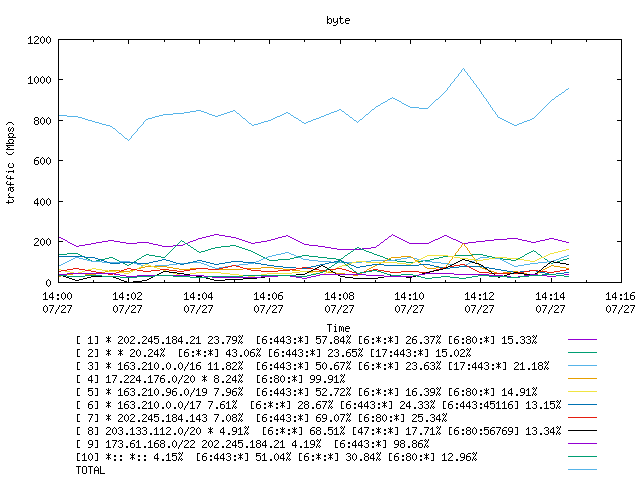Select legend row [ 6] 163.210.0.0/17 7.61%
This screenshot has height=480, width=640.
(x=318, y=405)
